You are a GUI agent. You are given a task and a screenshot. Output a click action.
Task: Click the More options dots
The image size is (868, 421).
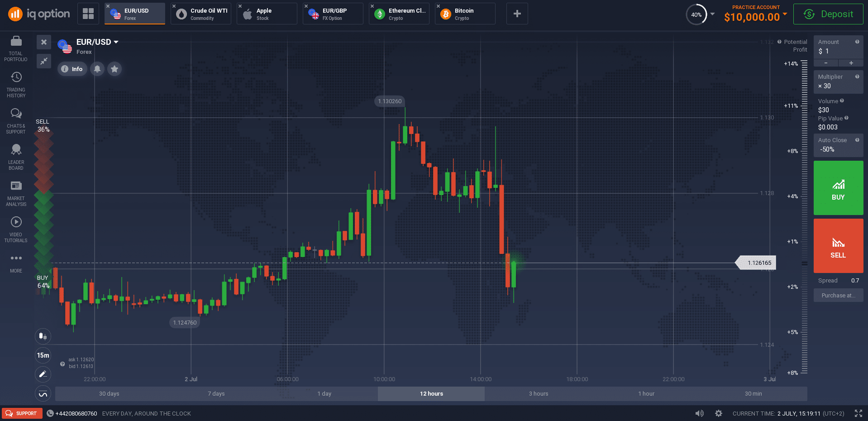pos(16,263)
